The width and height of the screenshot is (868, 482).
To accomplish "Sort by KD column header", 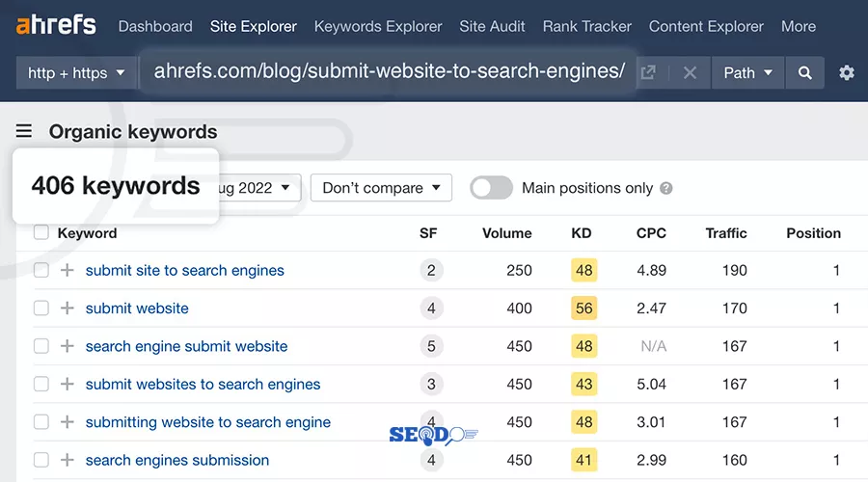I will (582, 233).
